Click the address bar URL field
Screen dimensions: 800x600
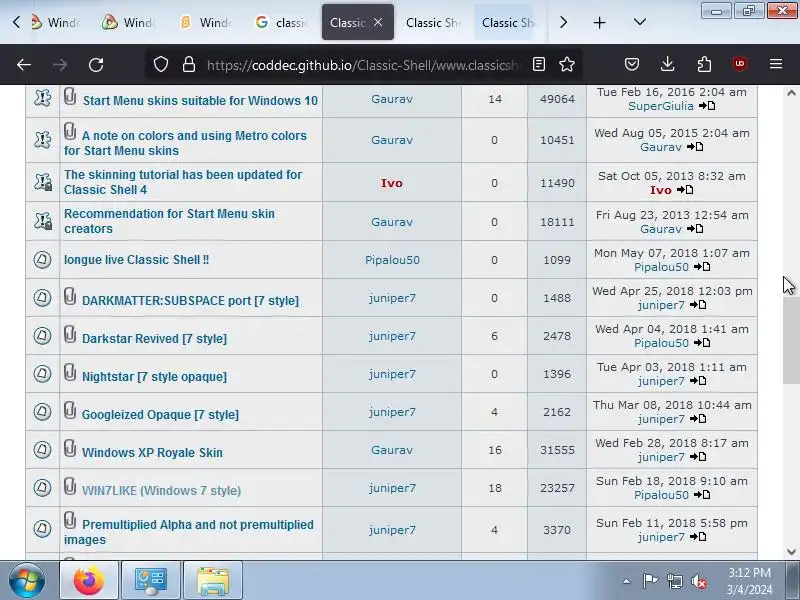click(x=363, y=65)
